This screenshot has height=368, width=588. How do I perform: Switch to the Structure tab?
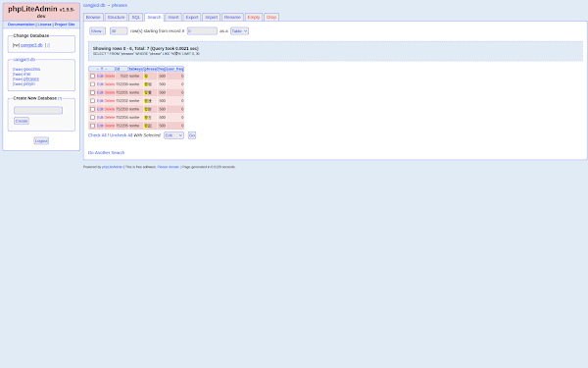pyautogui.click(x=116, y=18)
